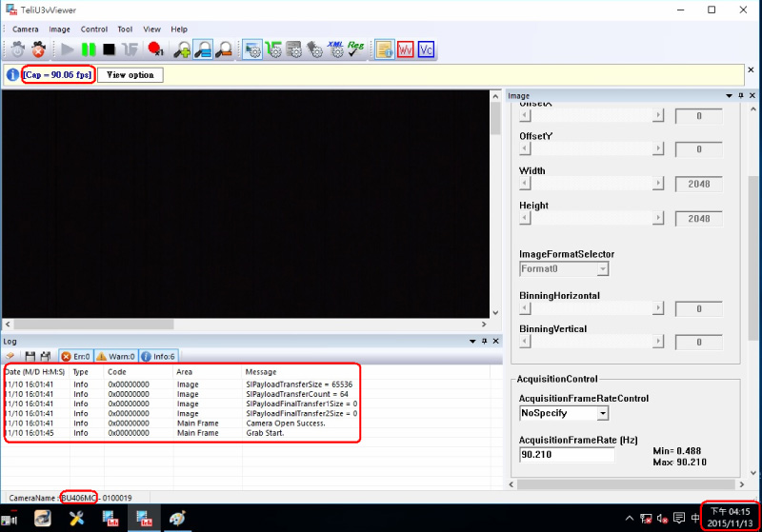Screen dimensions: 762x532
Task: Click the Reg register check icon
Action: pyautogui.click(x=356, y=49)
